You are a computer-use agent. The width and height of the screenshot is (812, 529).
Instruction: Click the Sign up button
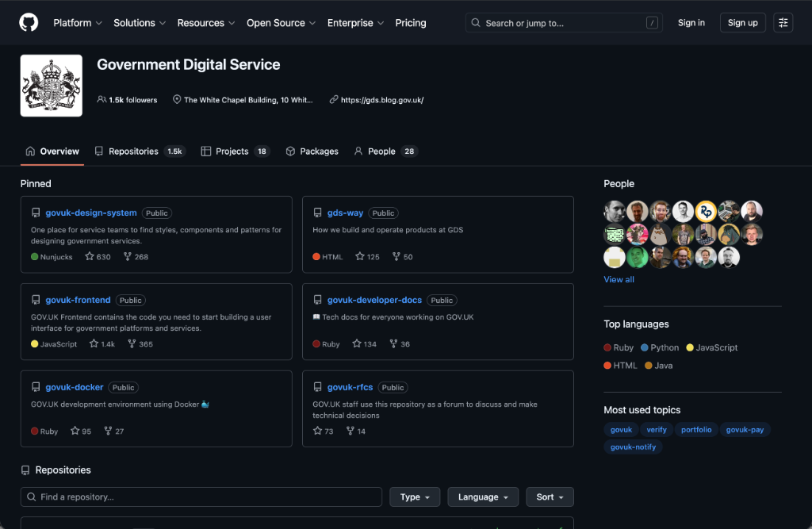tap(742, 23)
